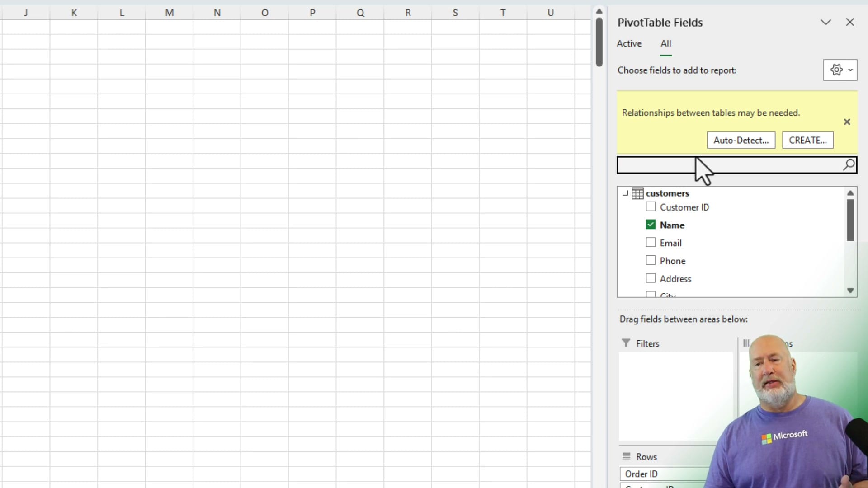Click the Columns area icon
The image size is (868, 488).
[x=746, y=343]
